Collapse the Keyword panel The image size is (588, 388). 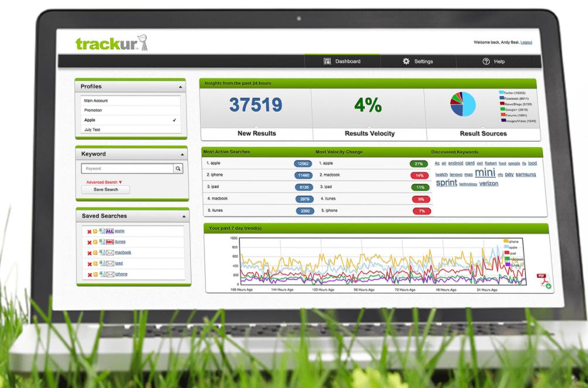tap(182, 155)
